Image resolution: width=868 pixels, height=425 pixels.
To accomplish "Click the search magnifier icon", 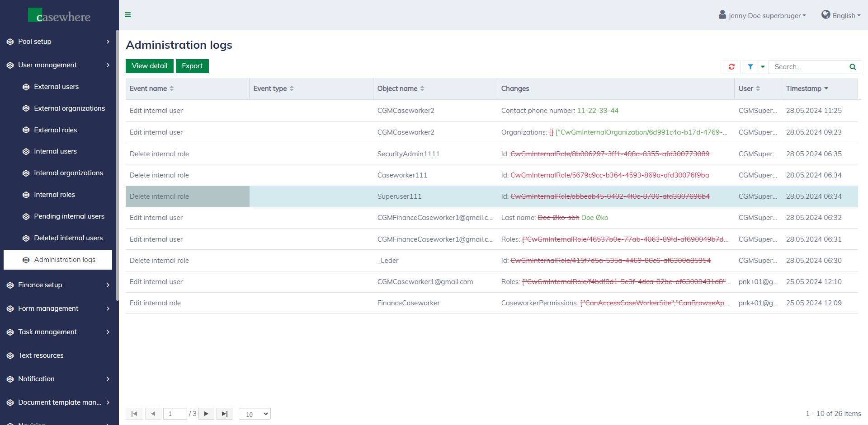I will tap(852, 67).
